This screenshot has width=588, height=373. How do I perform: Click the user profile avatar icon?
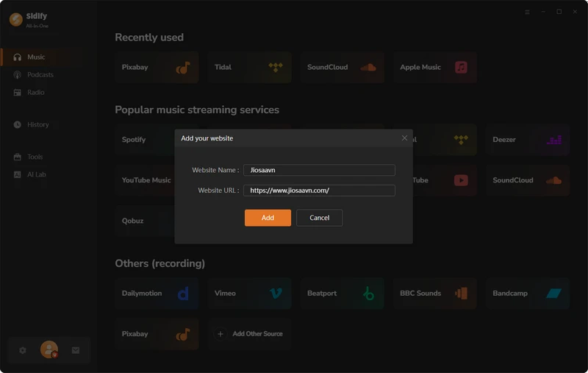coord(49,350)
